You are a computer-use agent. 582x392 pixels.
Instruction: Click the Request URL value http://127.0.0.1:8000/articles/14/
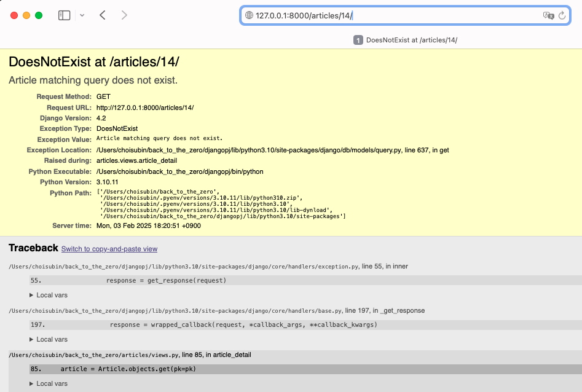pos(145,108)
